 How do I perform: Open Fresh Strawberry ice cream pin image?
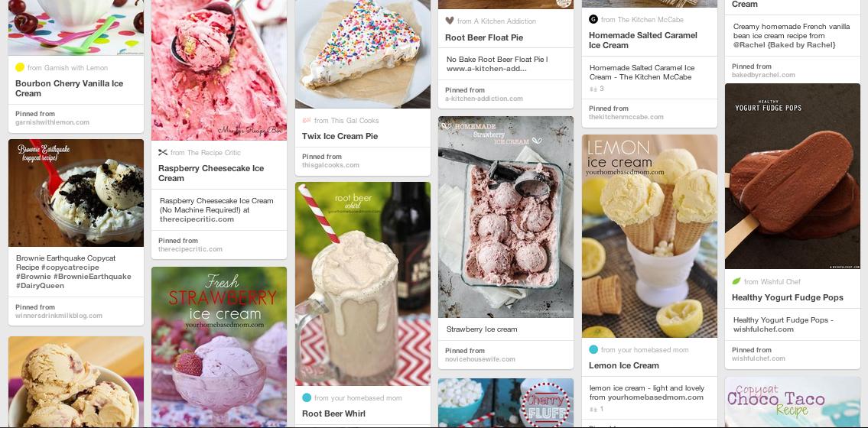[x=219, y=347]
